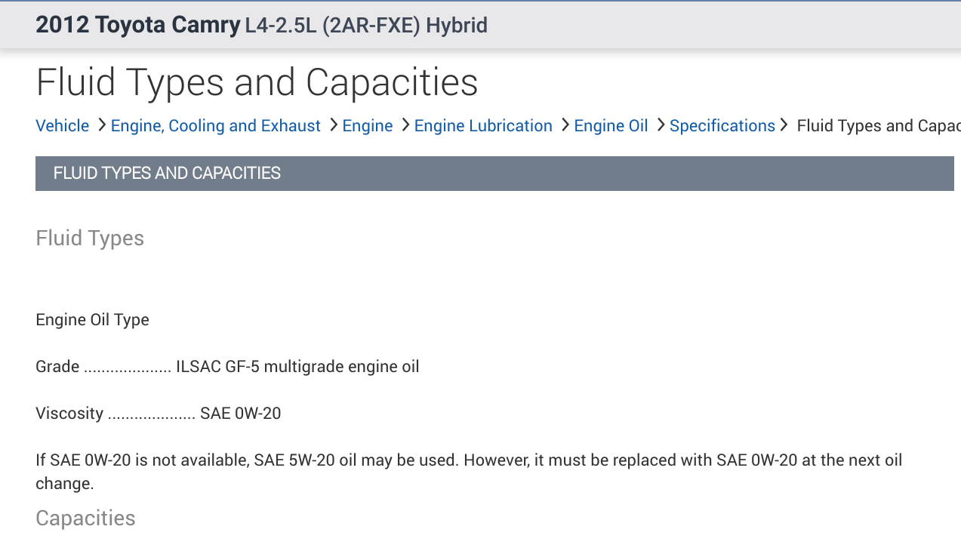The image size is (961, 560).
Task: Go to Engine, Cooling and Exhaust breadcrumb
Action: [215, 126]
